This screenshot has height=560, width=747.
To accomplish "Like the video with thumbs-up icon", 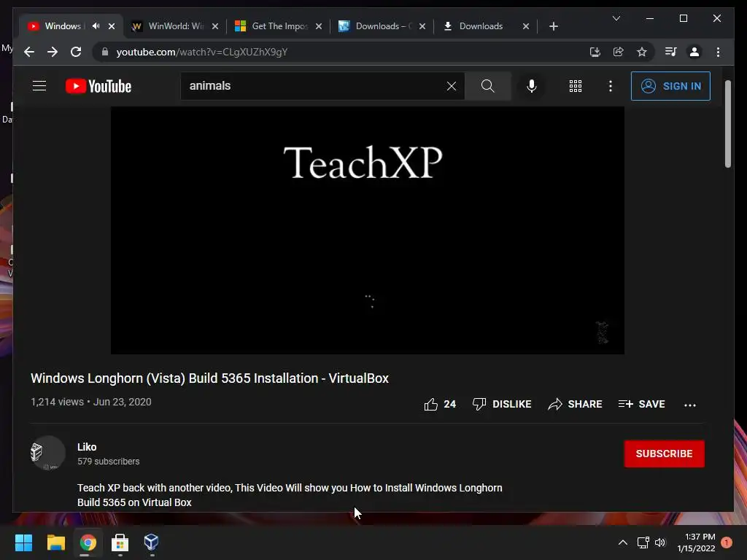I will (430, 404).
